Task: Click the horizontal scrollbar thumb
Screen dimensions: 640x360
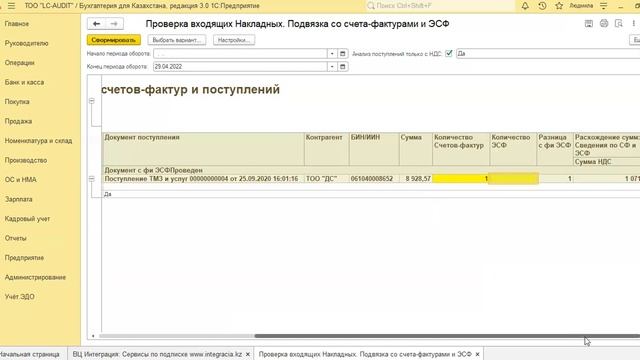Action: [x=447, y=336]
